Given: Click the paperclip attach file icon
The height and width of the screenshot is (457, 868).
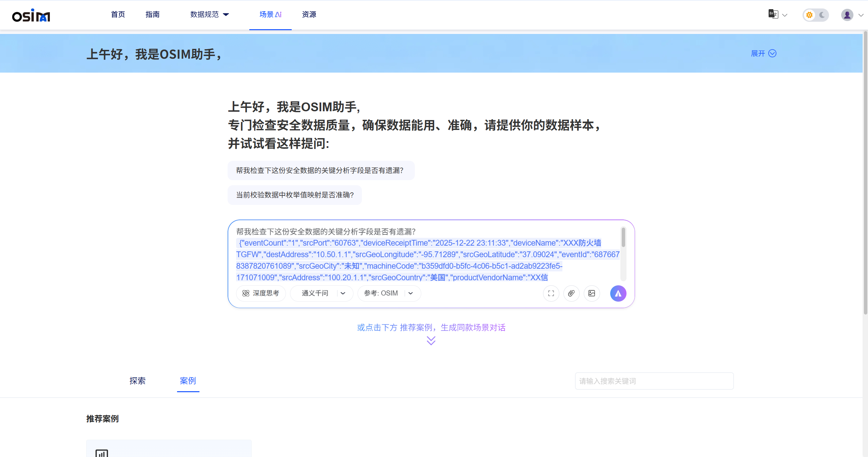Looking at the screenshot, I should 572,293.
